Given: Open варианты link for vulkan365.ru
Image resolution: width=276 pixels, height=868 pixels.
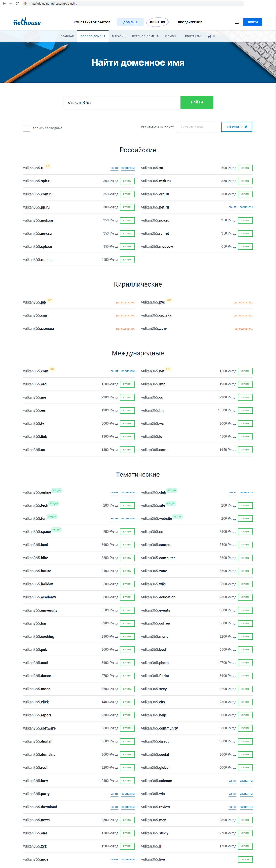Looking at the screenshot, I should [x=128, y=168].
